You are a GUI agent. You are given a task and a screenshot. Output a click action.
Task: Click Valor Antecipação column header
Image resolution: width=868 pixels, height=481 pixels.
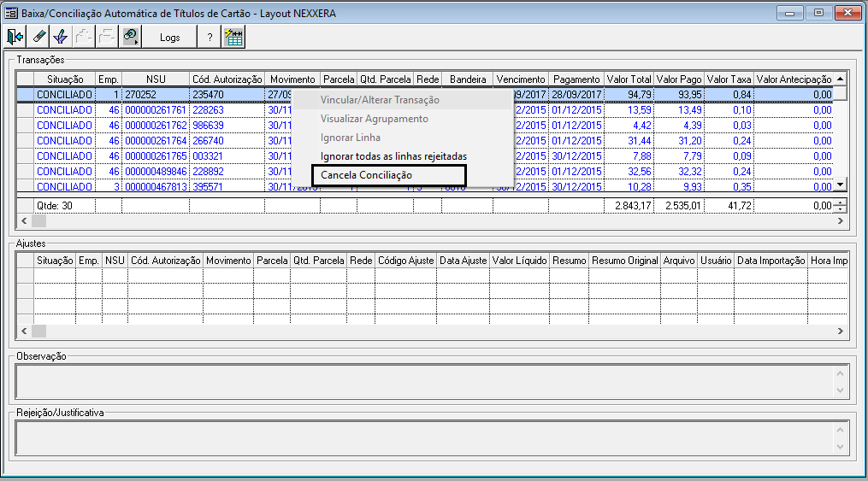pos(794,79)
